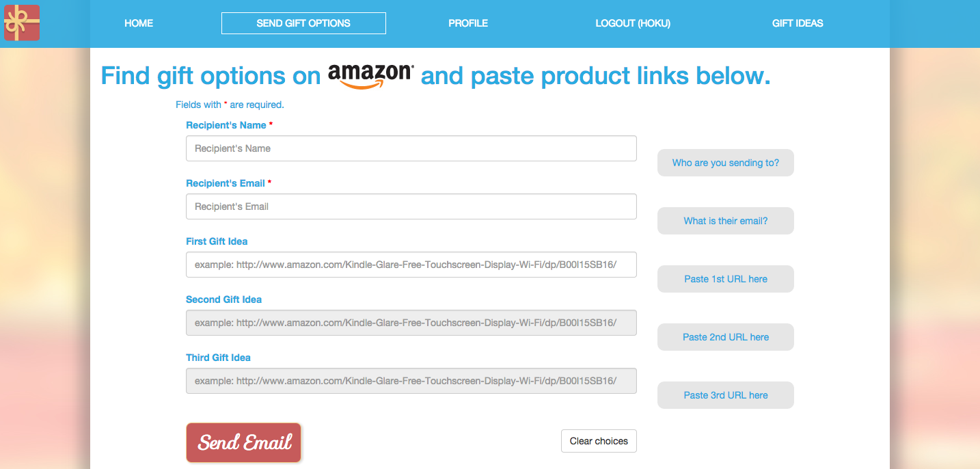This screenshot has width=980, height=469.
Task: Open the SEND GIFT OPTIONS tab
Action: (x=303, y=23)
